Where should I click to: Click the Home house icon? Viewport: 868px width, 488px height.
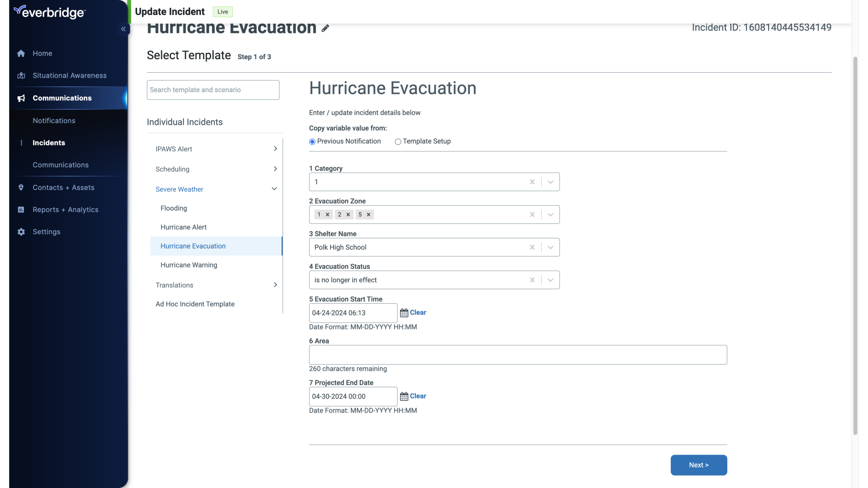[x=21, y=53]
